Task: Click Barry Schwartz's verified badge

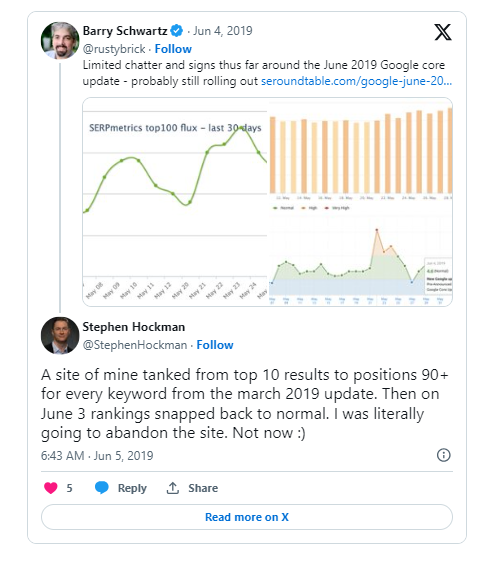Action: pyautogui.click(x=176, y=31)
